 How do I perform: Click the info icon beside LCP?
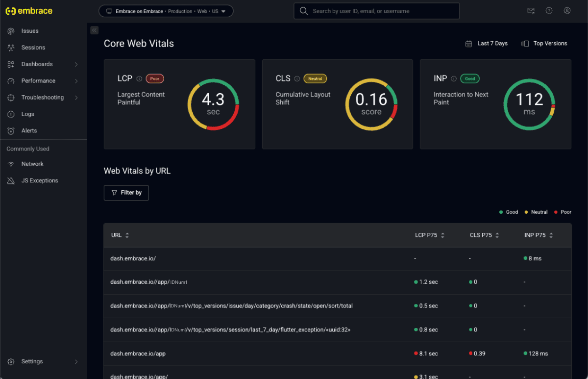(x=139, y=78)
